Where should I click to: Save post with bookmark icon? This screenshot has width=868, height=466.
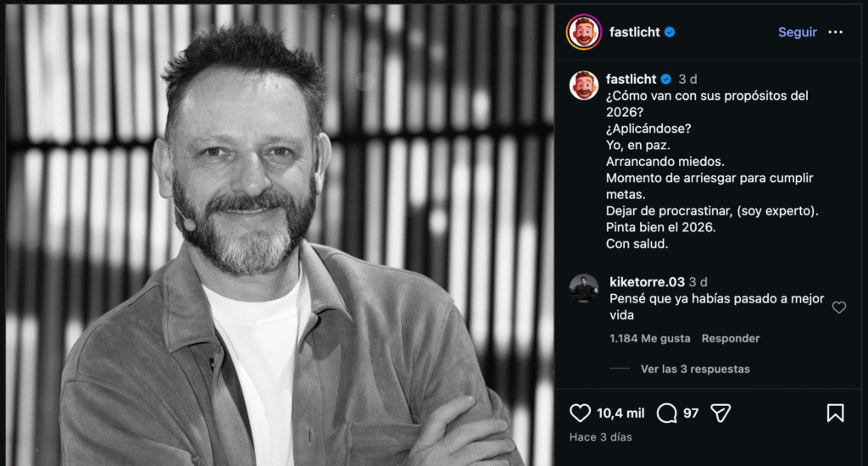[835, 413]
